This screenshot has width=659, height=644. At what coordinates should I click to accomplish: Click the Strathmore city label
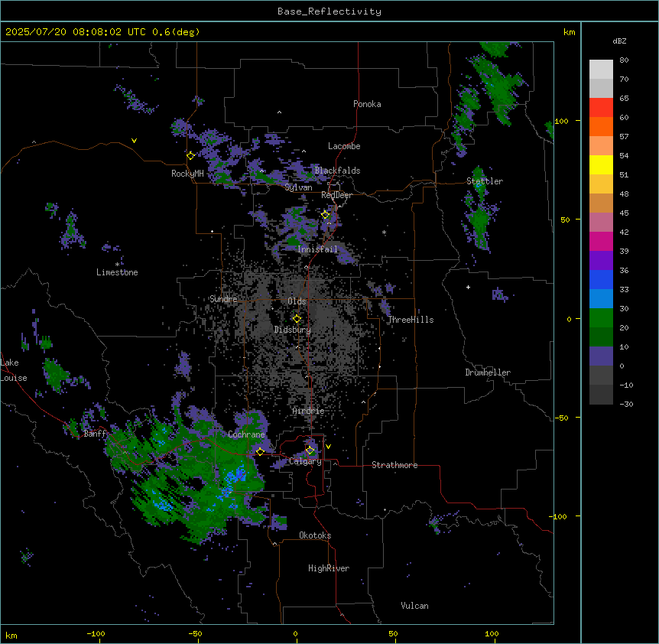click(394, 465)
